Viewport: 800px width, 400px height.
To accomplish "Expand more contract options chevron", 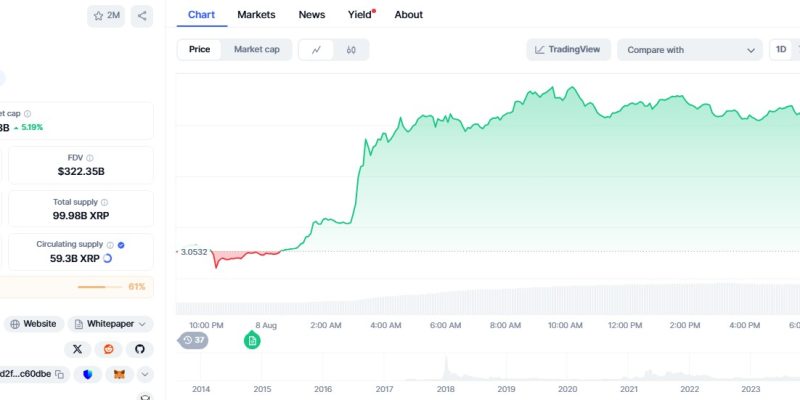I will pos(145,374).
